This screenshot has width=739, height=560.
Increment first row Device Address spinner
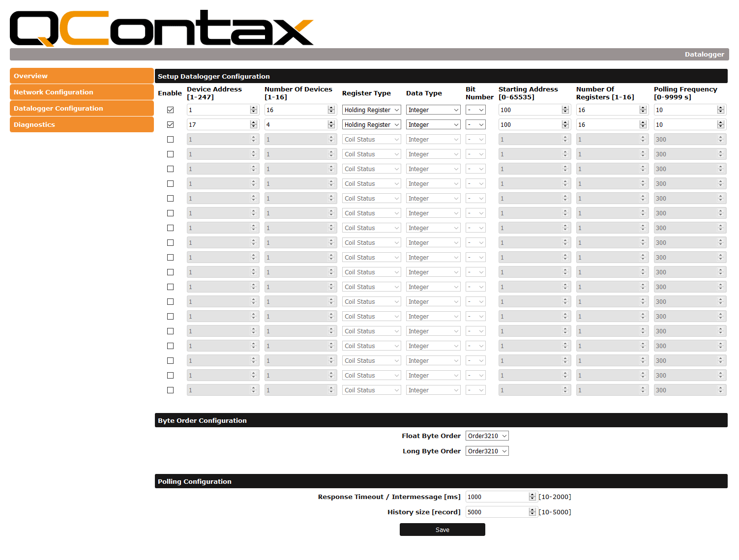pos(254,108)
